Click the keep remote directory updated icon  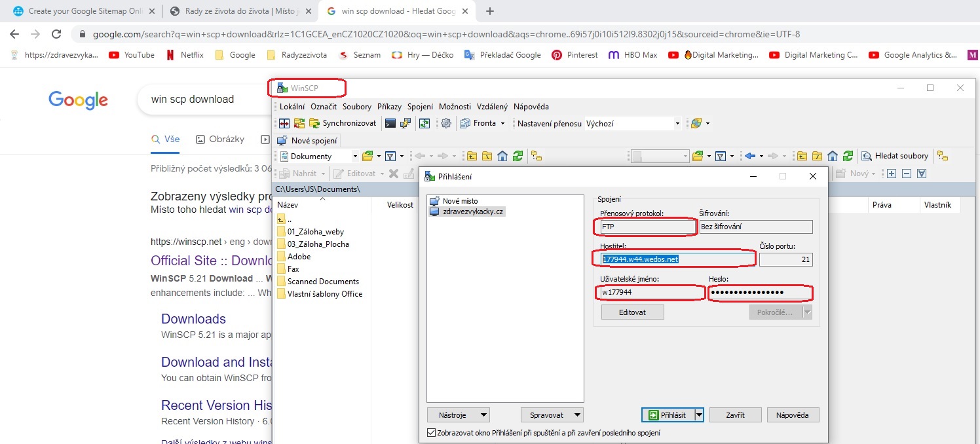pos(424,123)
